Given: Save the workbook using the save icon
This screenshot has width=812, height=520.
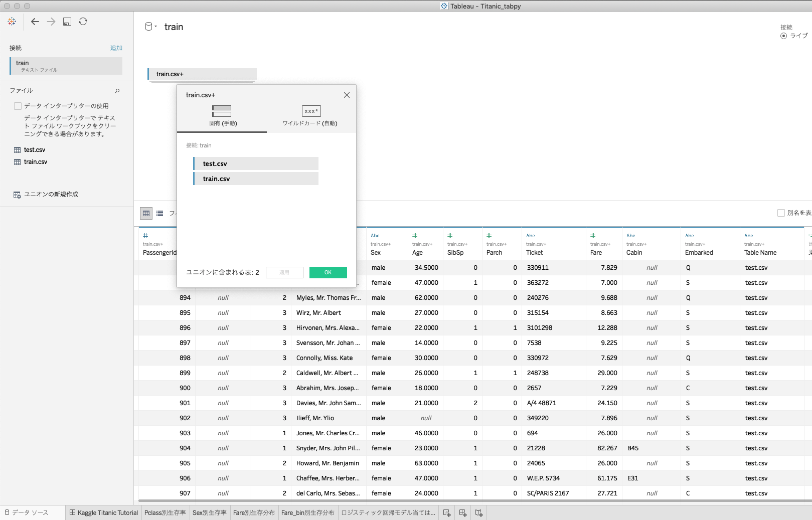Looking at the screenshot, I should click(67, 22).
